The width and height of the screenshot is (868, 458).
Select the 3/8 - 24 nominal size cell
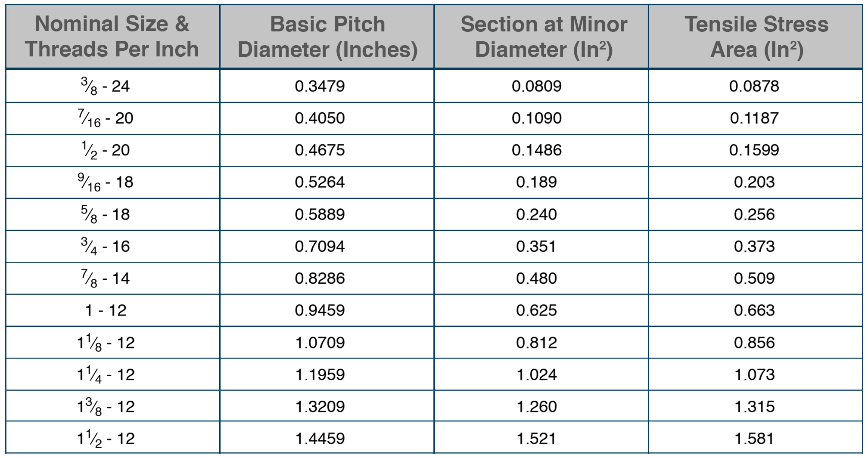pos(106,87)
